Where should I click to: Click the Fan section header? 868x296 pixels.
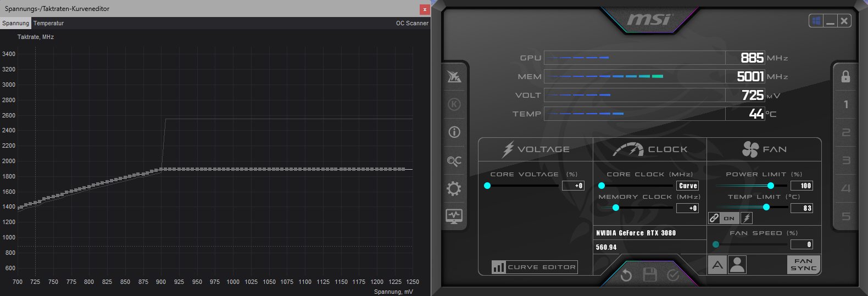pyautogui.click(x=764, y=149)
